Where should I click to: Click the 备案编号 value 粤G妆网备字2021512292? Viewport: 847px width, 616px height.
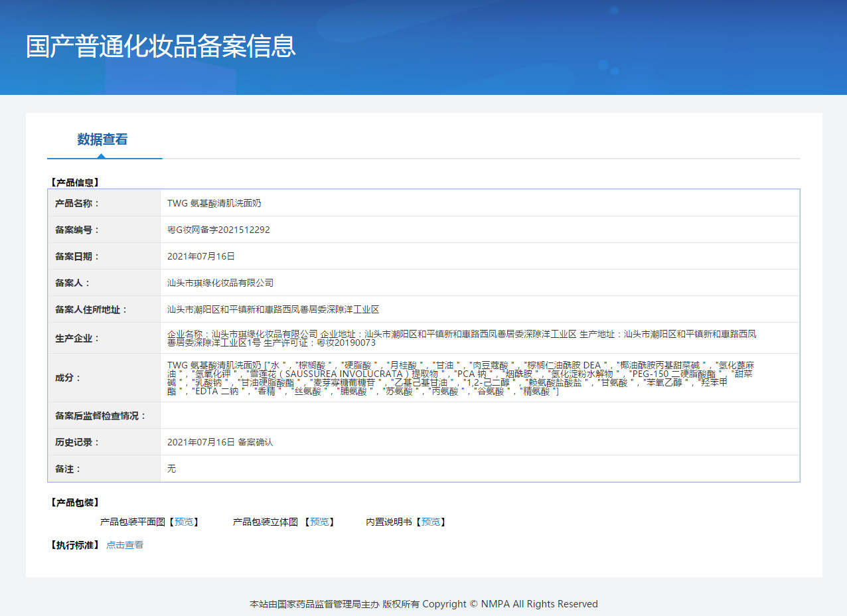pos(218,230)
